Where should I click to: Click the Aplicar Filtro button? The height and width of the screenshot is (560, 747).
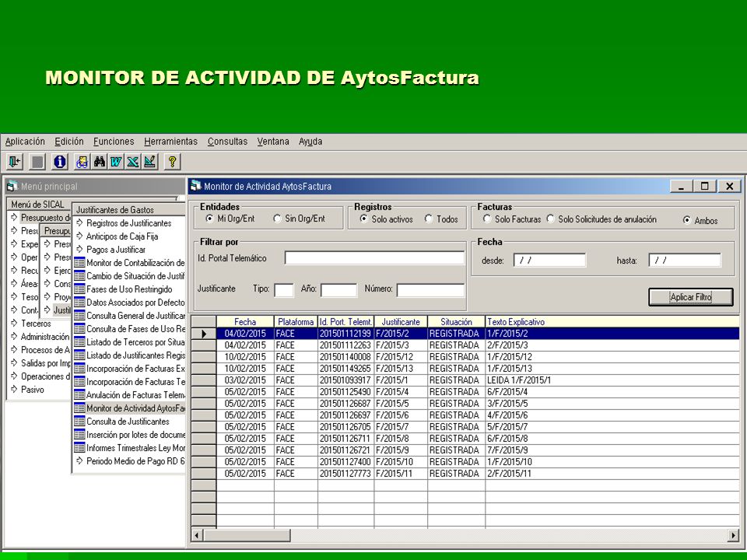(691, 296)
